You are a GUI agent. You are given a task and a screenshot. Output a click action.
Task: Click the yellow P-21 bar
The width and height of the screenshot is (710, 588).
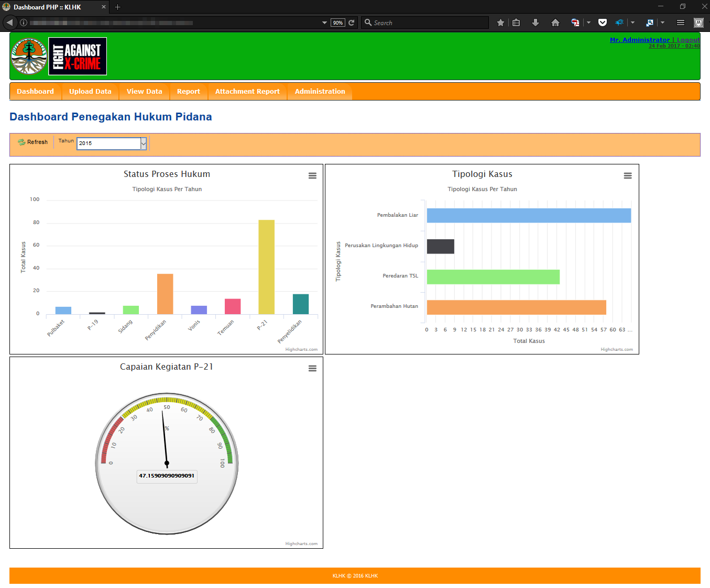click(x=266, y=267)
